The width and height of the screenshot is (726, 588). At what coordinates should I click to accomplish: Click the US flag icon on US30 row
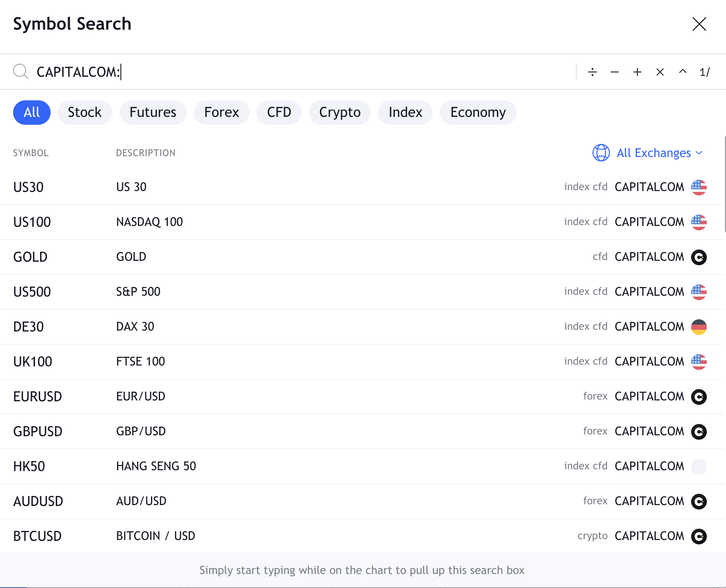699,187
